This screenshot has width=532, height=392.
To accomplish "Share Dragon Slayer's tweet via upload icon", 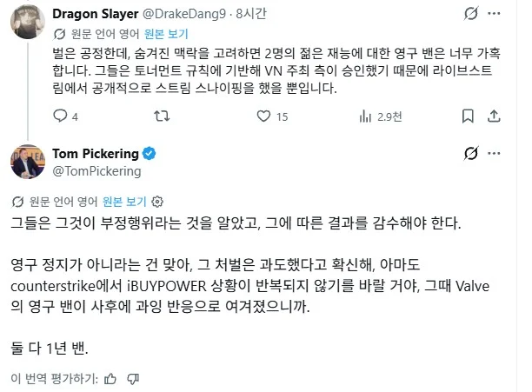I will click(x=494, y=116).
